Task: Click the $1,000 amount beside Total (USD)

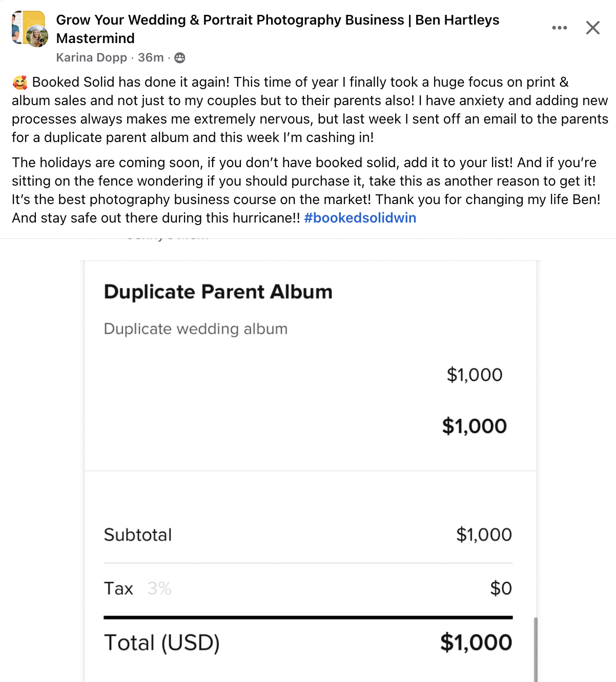Action: pyautogui.click(x=476, y=643)
